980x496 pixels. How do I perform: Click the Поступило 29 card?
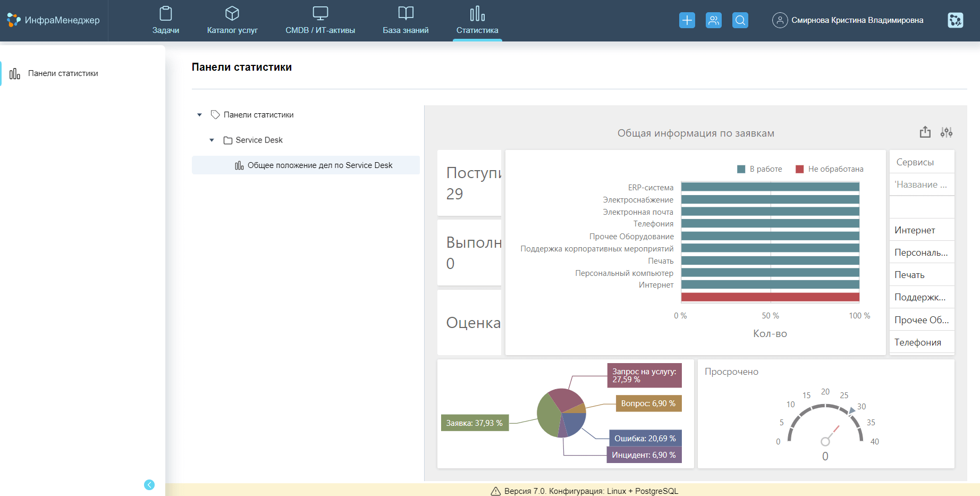pyautogui.click(x=469, y=183)
